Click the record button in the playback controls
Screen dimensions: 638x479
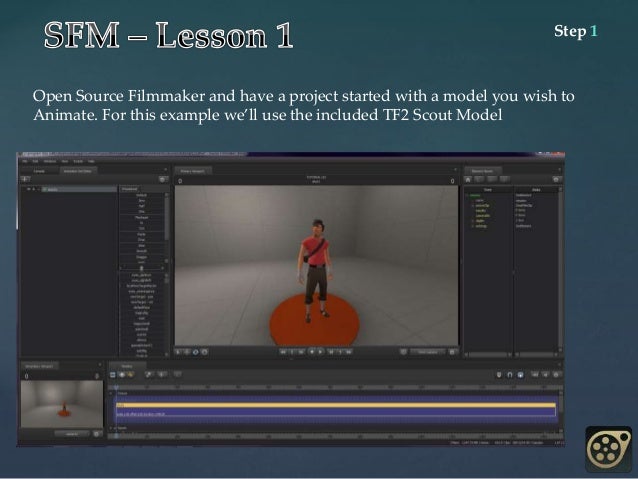pos(312,352)
